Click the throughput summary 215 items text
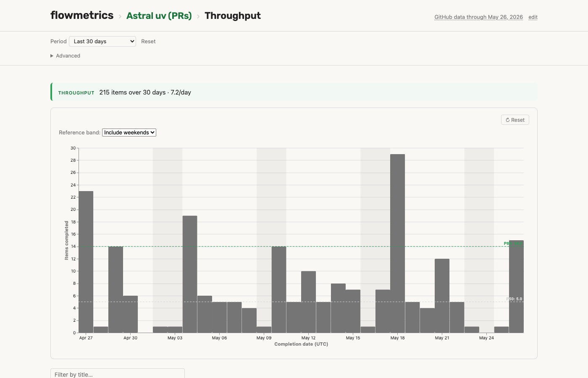The height and width of the screenshot is (378, 588). (x=145, y=92)
